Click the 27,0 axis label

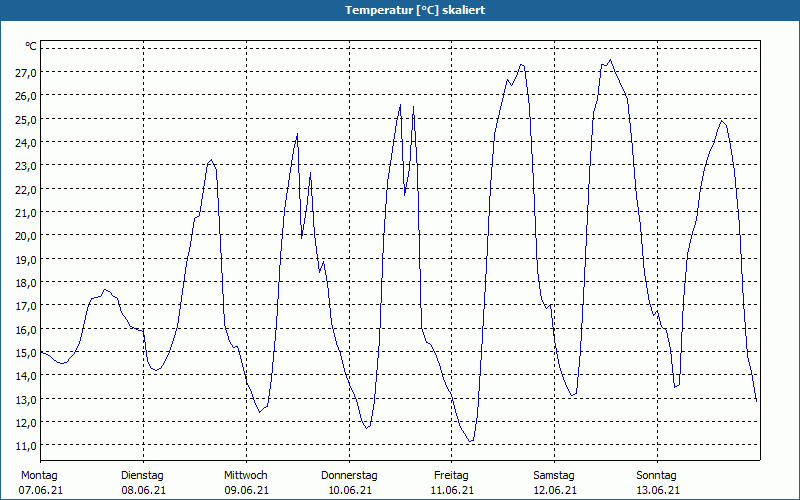(26, 73)
